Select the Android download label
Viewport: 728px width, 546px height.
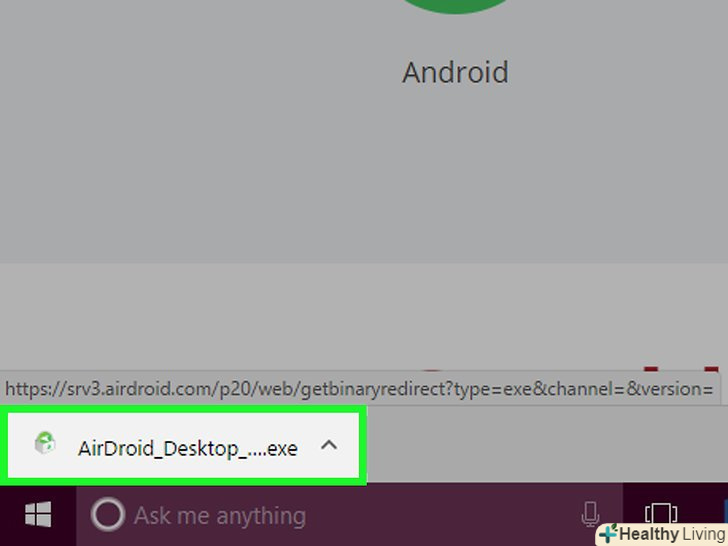coord(455,72)
